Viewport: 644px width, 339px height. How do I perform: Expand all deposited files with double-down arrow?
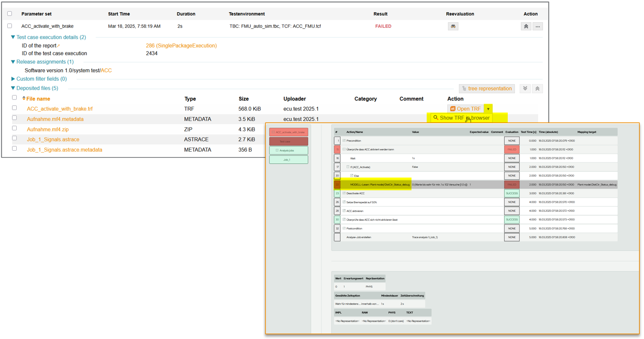click(525, 89)
